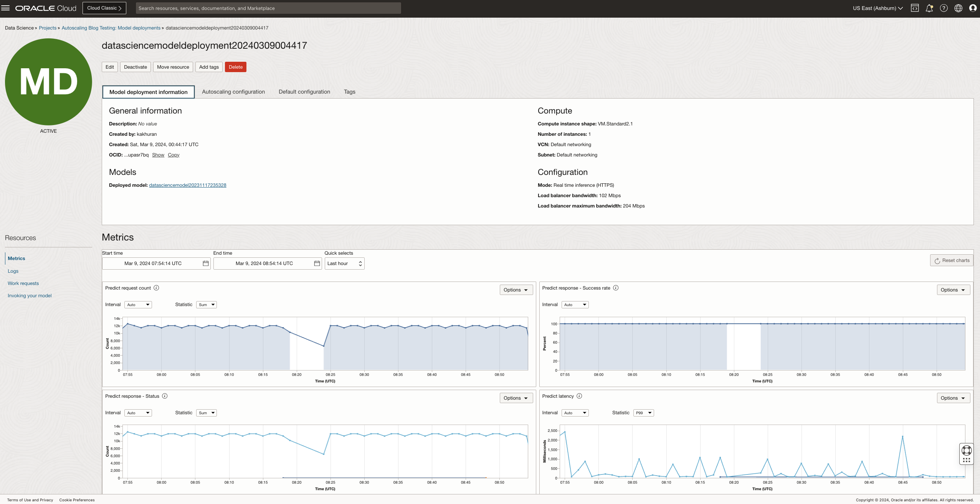The height and width of the screenshot is (504, 980).
Task: Open the notifications bell icon
Action: point(929,8)
